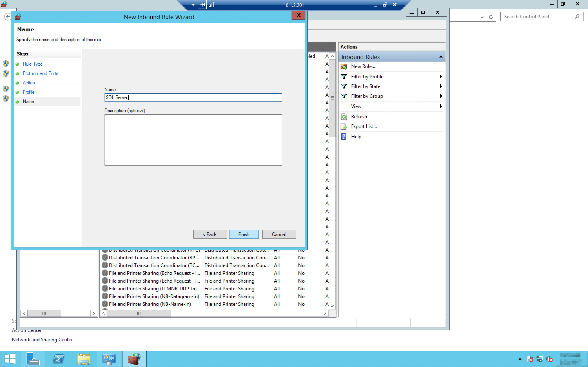Open Server Manager from the taskbar

click(32, 359)
